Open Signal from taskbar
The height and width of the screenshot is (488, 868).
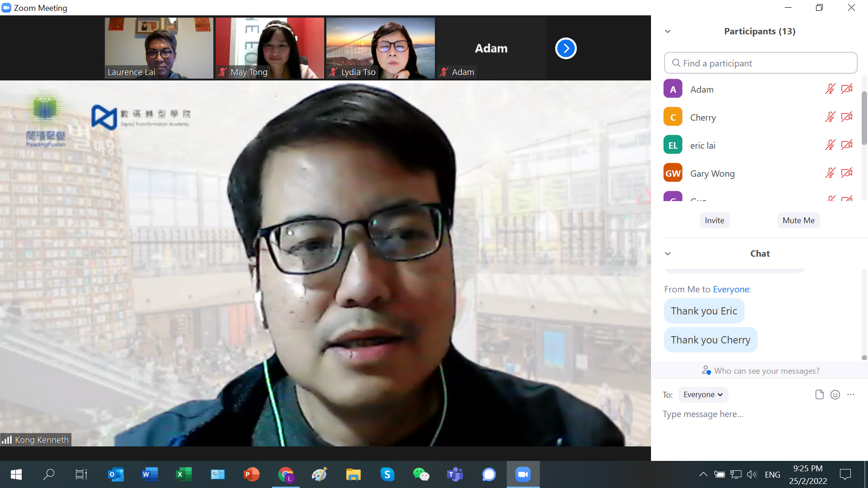tap(489, 474)
